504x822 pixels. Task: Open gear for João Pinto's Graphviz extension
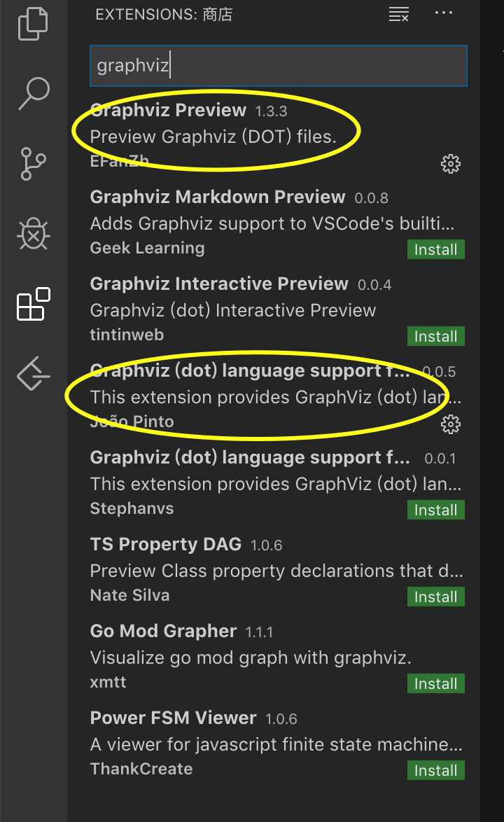451,424
